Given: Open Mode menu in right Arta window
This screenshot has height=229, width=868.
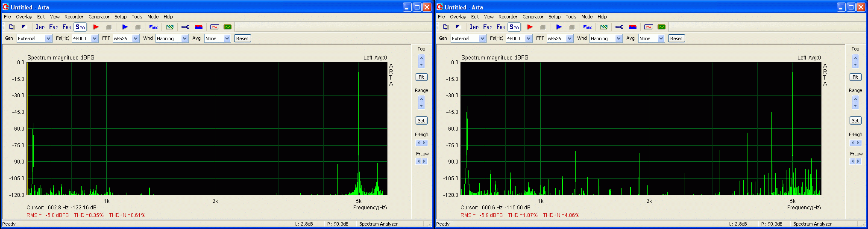Looking at the screenshot, I should 587,17.
